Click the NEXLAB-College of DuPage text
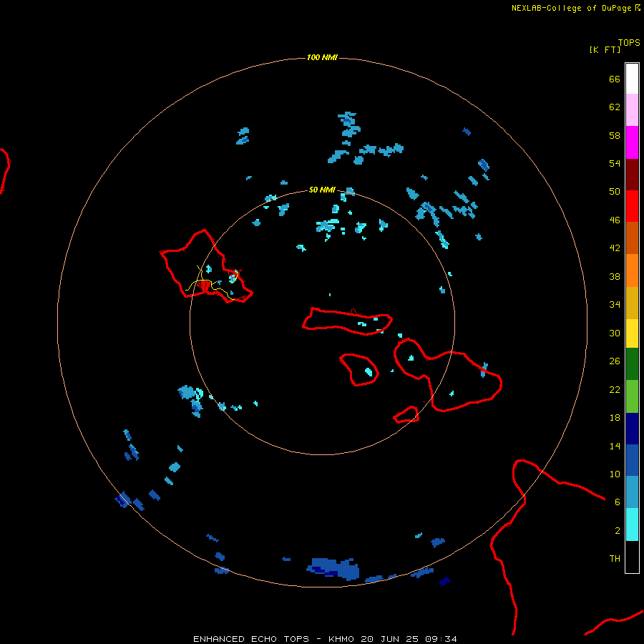The width and height of the screenshot is (644, 644). tap(571, 8)
